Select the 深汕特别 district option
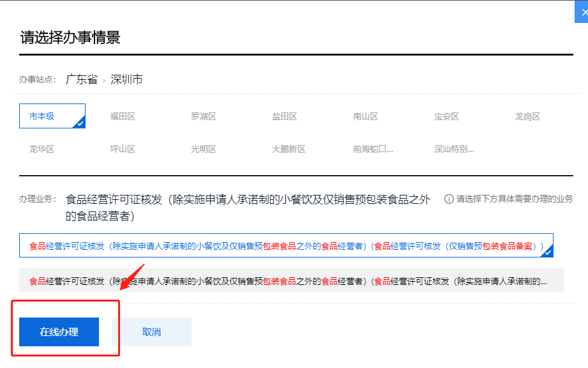Image resolution: width=588 pixels, height=368 pixels. click(454, 149)
